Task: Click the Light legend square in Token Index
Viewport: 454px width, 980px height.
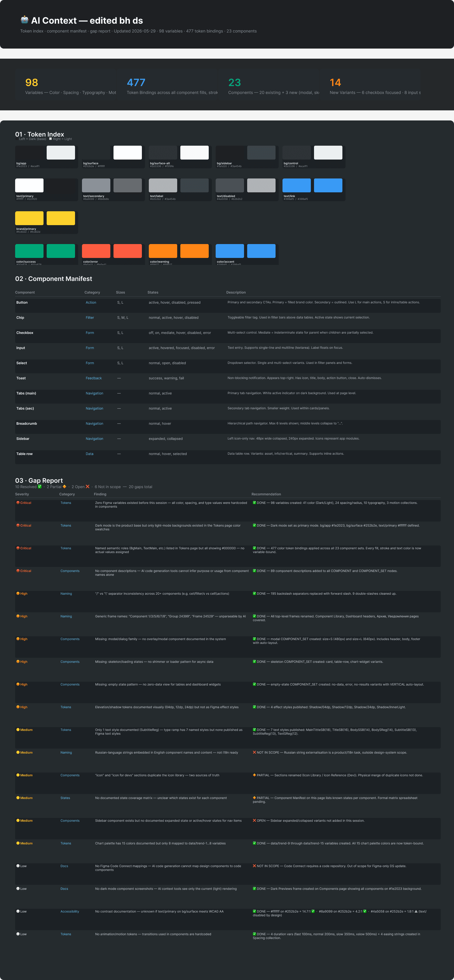Action: (50, 139)
